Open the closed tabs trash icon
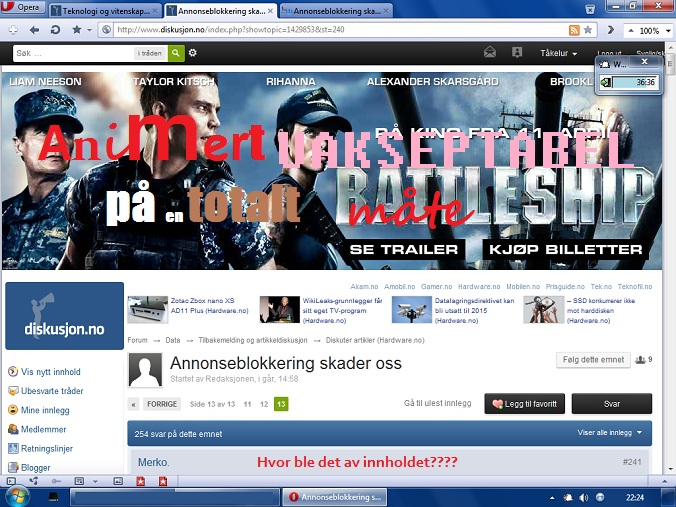Screen dimensions: 676x507 pos(590,9)
